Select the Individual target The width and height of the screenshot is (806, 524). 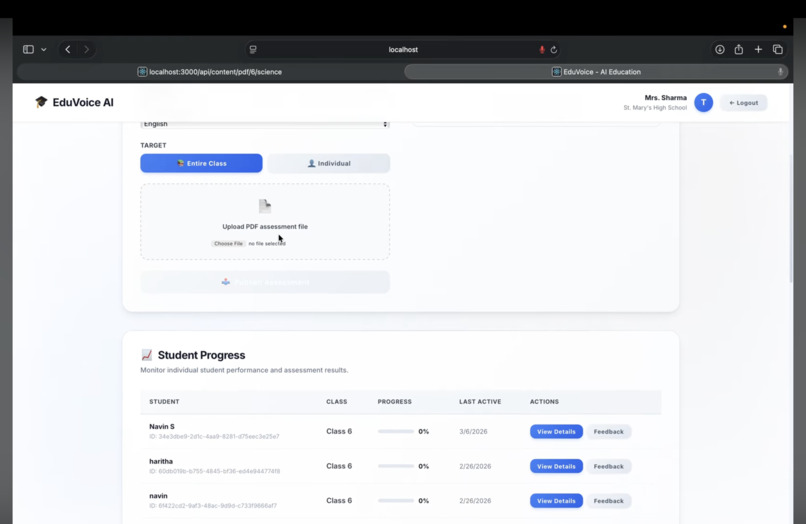[x=328, y=164]
